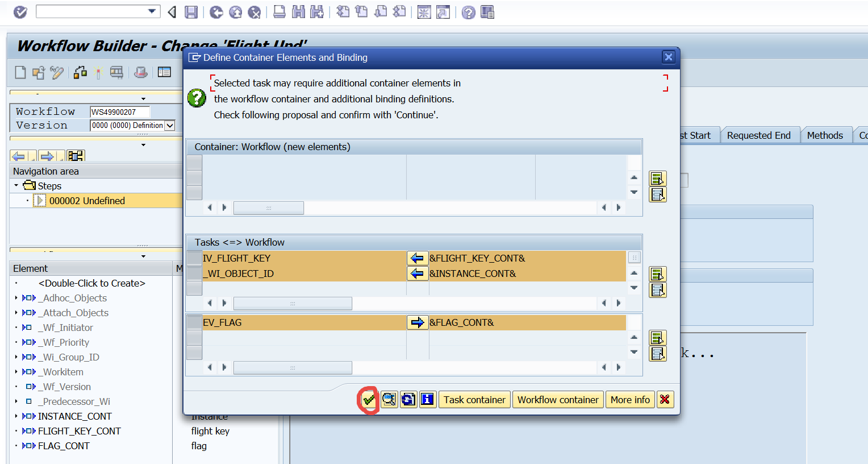Open help via the blue info icon
Image resolution: width=868 pixels, height=464 pixels.
[x=427, y=399]
